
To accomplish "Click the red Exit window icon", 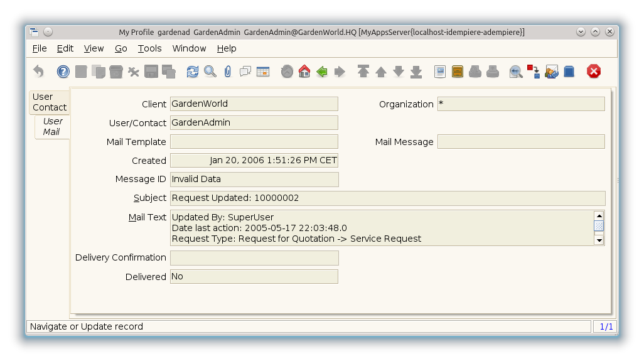I will (594, 72).
